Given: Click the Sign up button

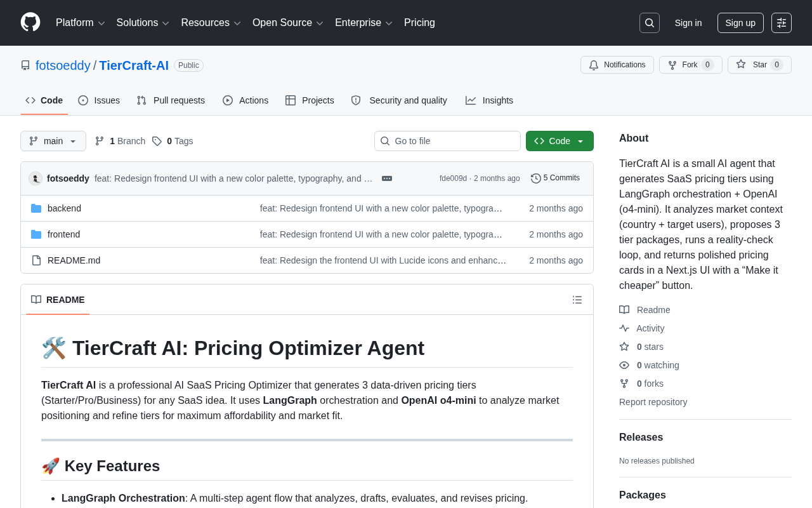Looking at the screenshot, I should pos(740,23).
